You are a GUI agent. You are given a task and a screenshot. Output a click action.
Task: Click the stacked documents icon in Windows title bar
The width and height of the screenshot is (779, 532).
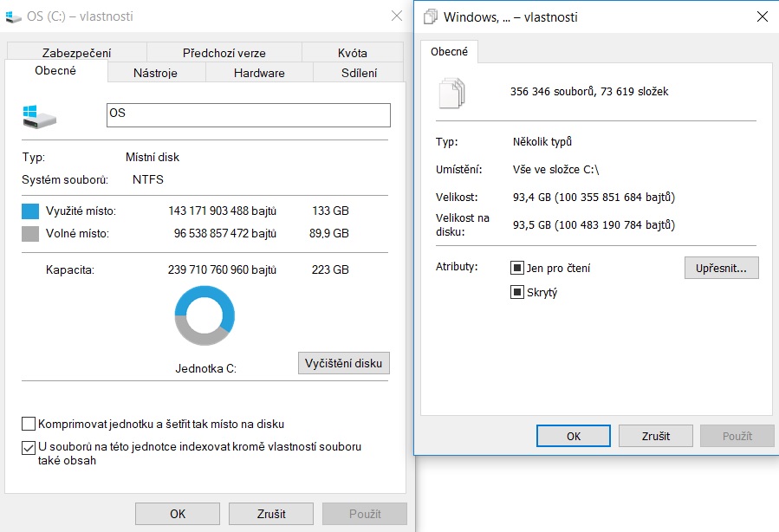tap(431, 16)
